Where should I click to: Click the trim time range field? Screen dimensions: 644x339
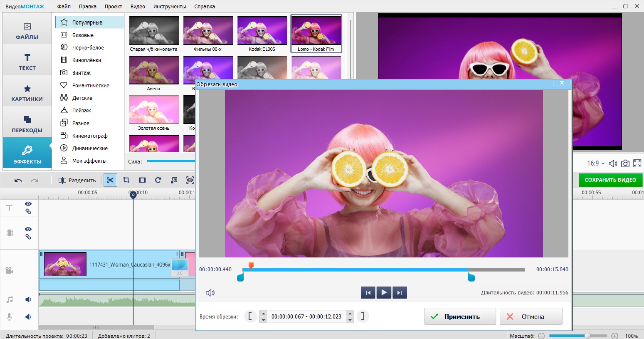(307, 317)
